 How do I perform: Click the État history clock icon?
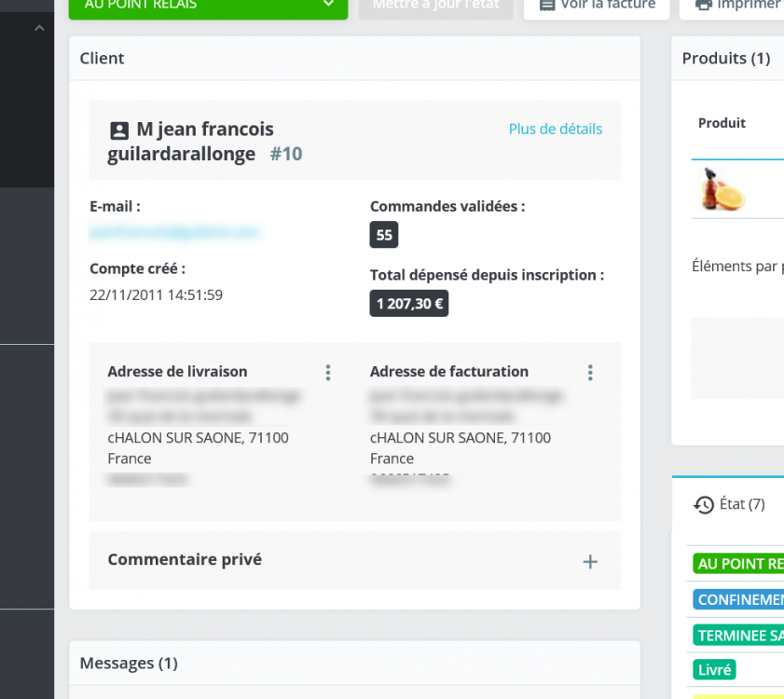coord(704,504)
